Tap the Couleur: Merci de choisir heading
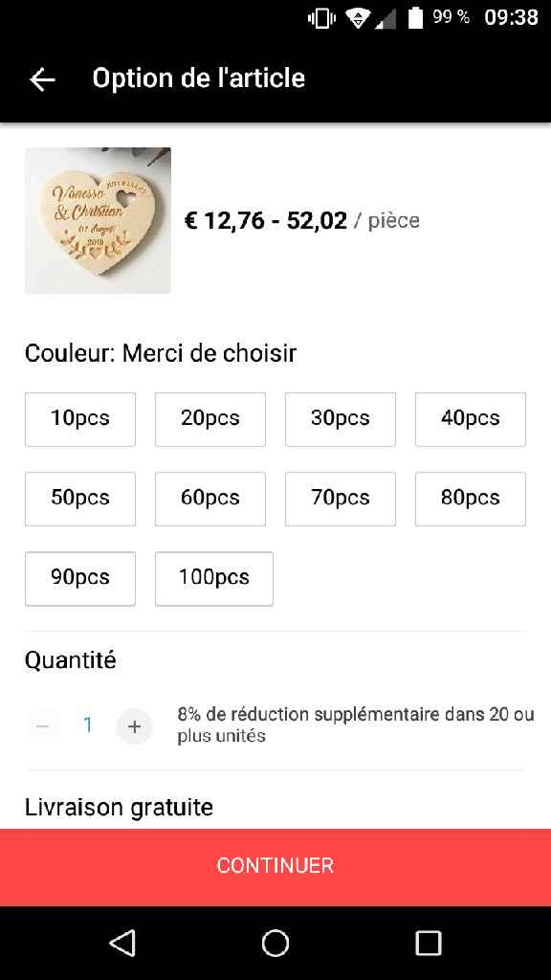The image size is (551, 980). pyautogui.click(x=161, y=353)
